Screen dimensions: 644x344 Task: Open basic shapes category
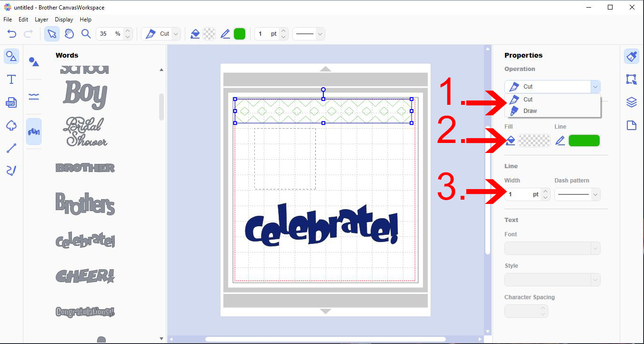pos(34,61)
